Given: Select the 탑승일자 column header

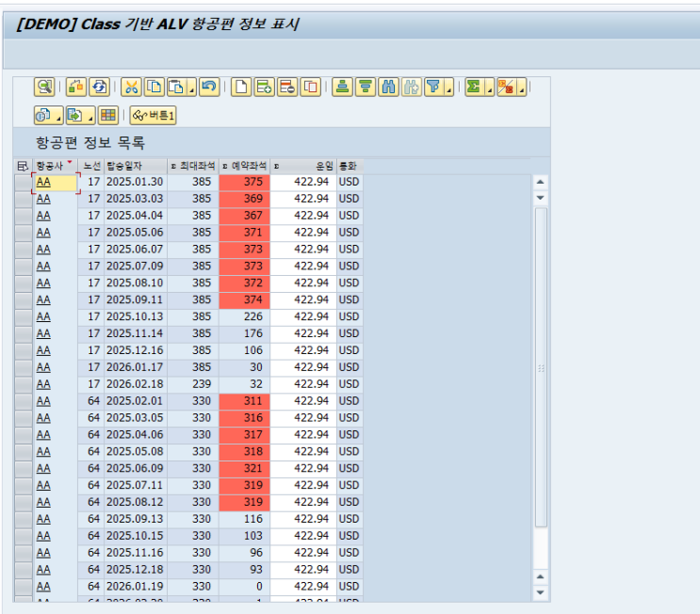Looking at the screenshot, I should point(137,167).
